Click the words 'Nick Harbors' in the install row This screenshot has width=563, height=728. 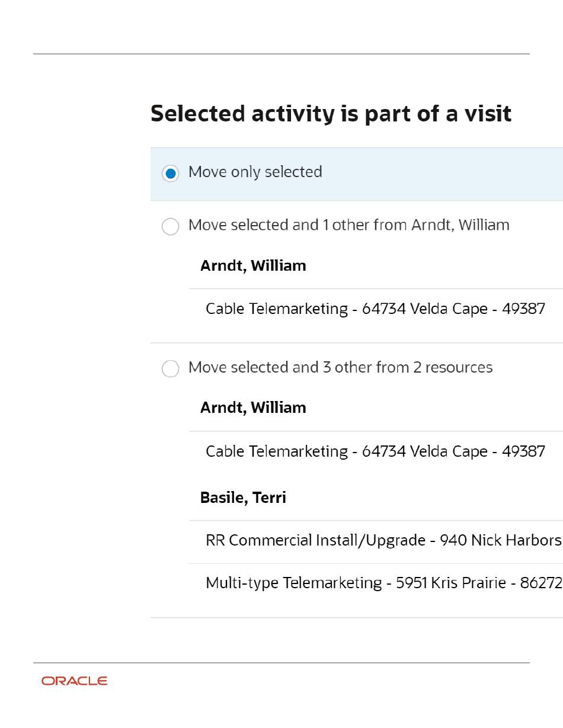(516, 541)
